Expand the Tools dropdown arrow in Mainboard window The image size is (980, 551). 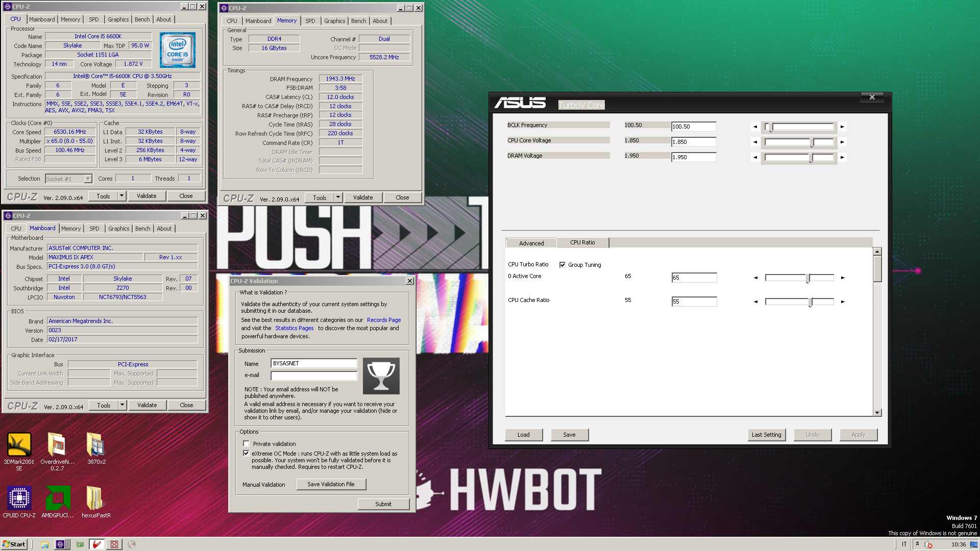[122, 405]
